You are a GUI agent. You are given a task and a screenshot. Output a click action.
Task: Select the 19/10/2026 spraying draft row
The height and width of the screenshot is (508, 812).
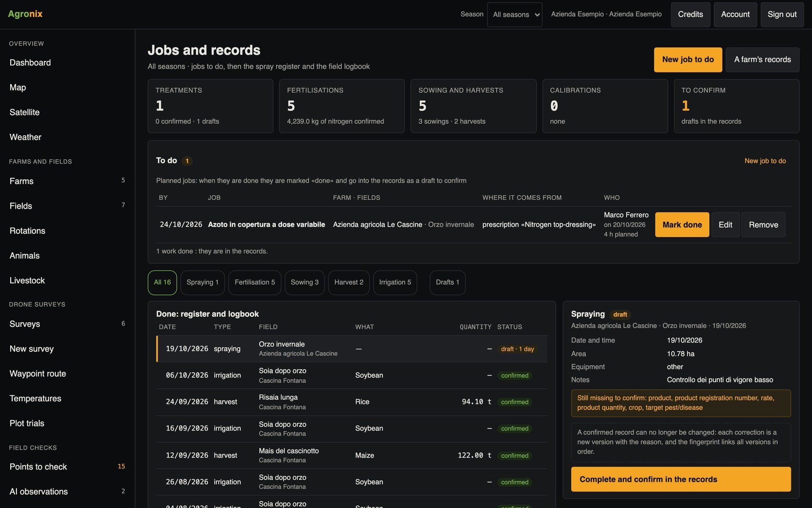(352, 349)
